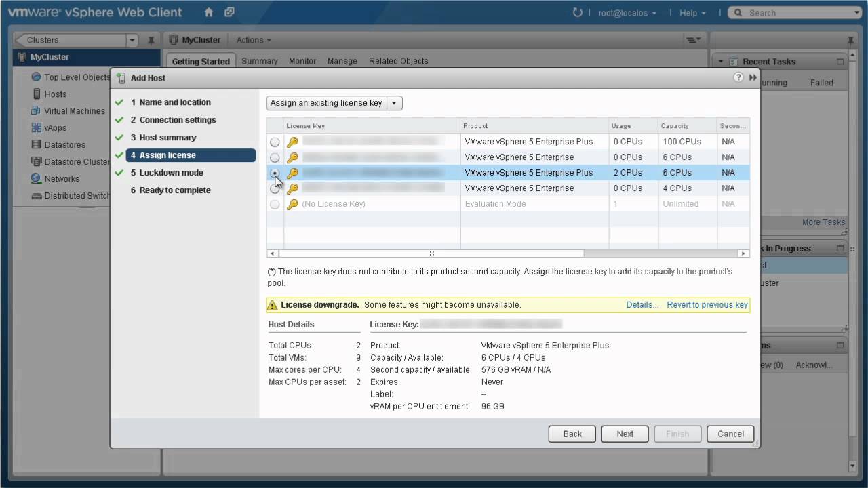Image resolution: width=868 pixels, height=488 pixels.
Task: Expand the root@localos user dropdown
Action: (x=627, y=12)
